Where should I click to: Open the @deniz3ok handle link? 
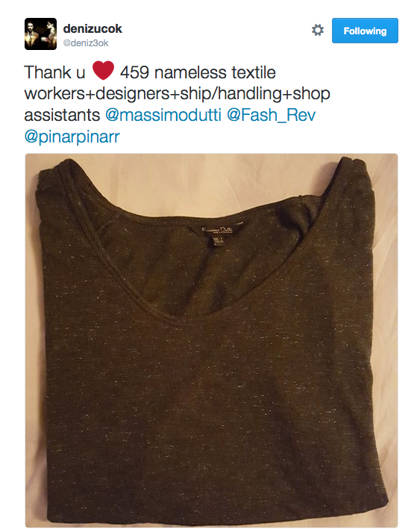tap(86, 43)
